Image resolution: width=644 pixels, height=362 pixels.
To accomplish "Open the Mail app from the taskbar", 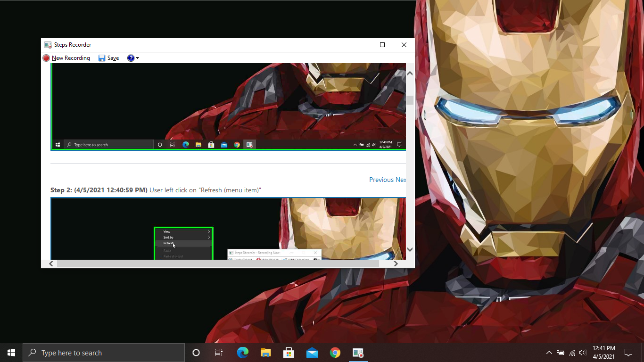I will [x=312, y=353].
